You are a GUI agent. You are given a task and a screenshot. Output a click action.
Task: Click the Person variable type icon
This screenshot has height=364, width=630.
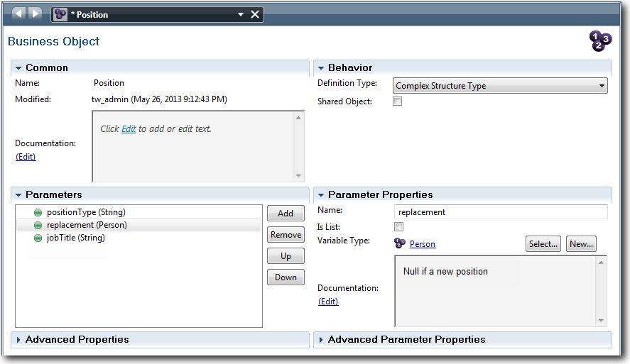(x=400, y=243)
